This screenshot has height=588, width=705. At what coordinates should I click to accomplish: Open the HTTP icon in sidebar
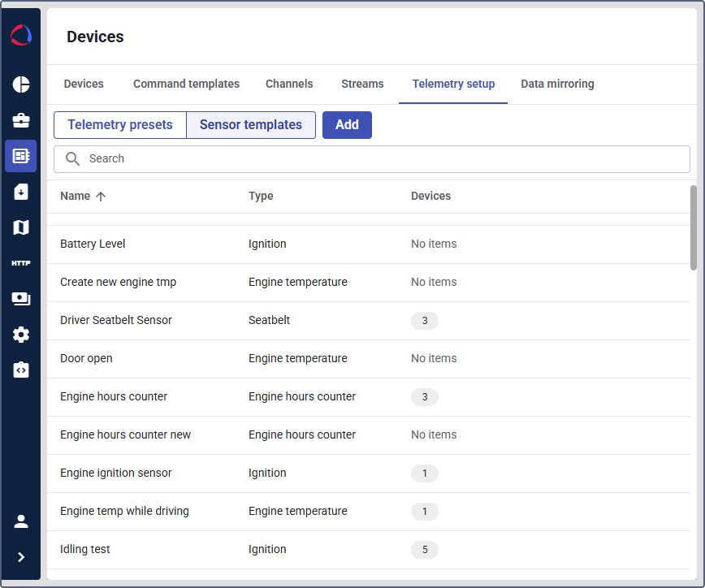21,263
